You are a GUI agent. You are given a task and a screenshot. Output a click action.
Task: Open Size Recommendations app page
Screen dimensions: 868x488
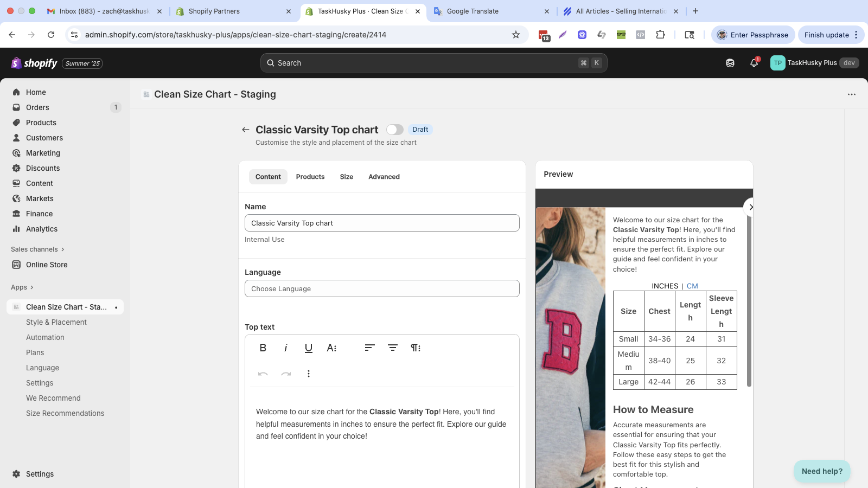click(x=65, y=413)
